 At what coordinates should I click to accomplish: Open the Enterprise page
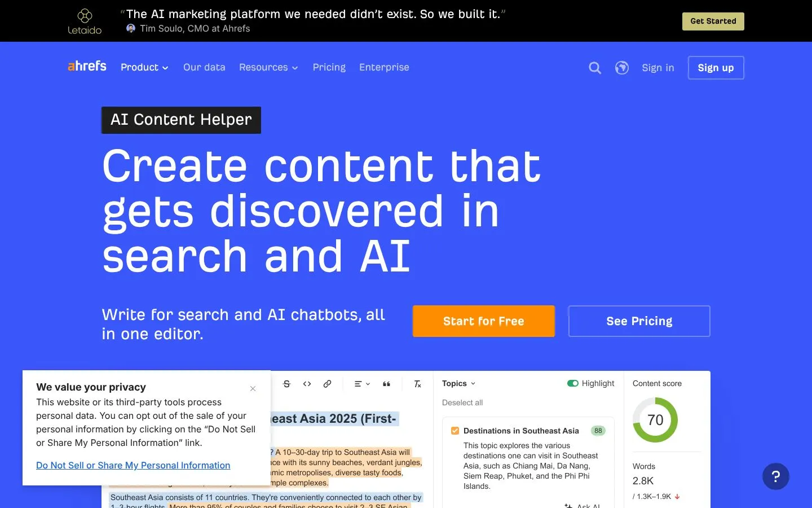[384, 67]
